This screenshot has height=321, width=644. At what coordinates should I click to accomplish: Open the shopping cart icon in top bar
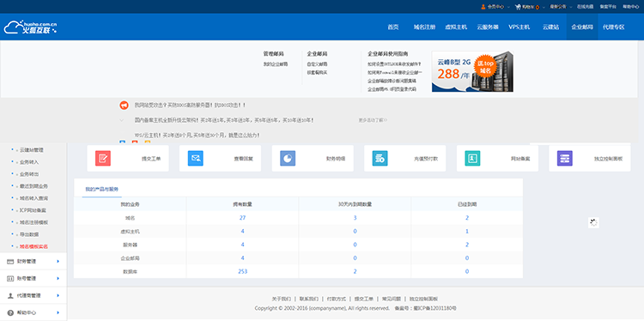518,7
